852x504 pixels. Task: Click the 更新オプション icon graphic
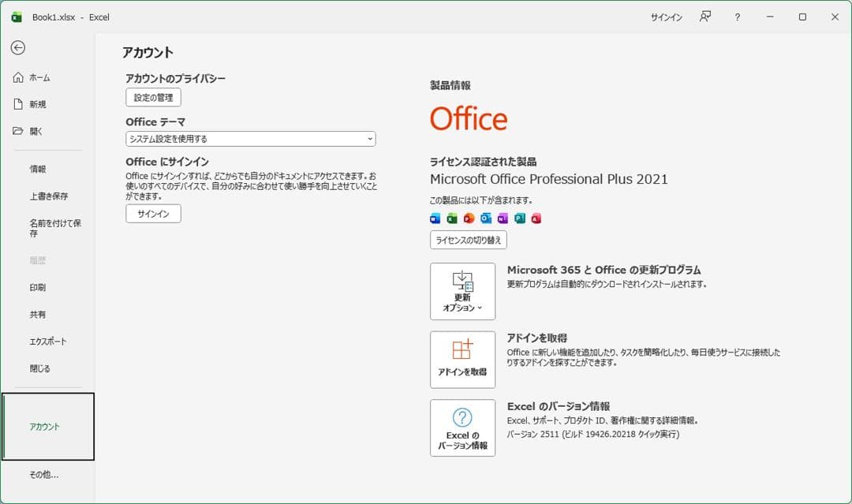(462, 281)
